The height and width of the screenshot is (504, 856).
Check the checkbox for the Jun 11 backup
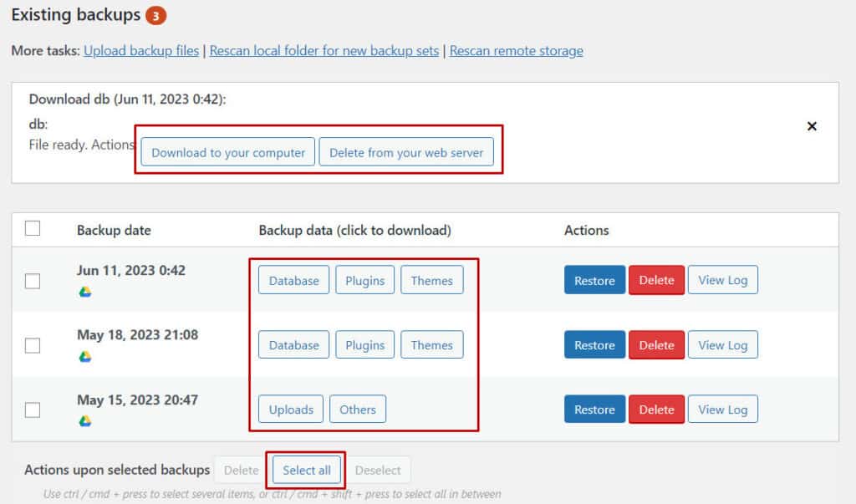32,281
